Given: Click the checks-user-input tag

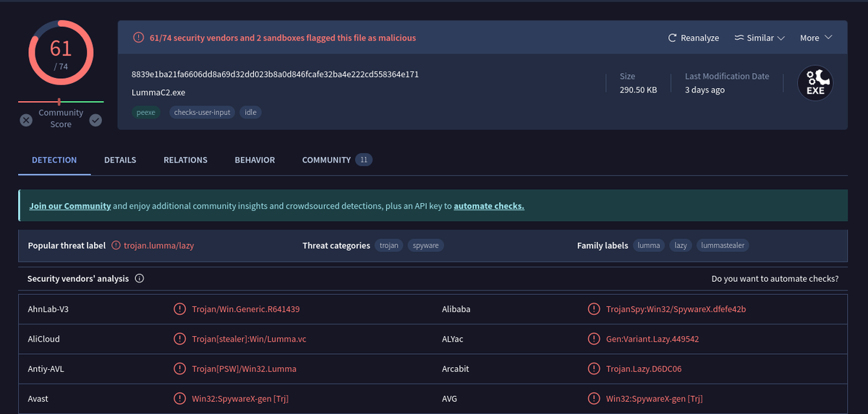Looking at the screenshot, I should tap(202, 112).
